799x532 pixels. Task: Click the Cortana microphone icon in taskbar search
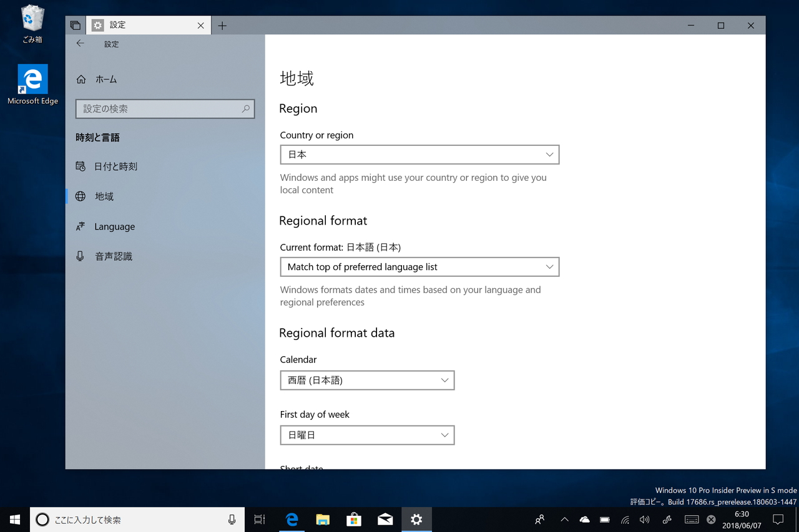click(x=232, y=520)
